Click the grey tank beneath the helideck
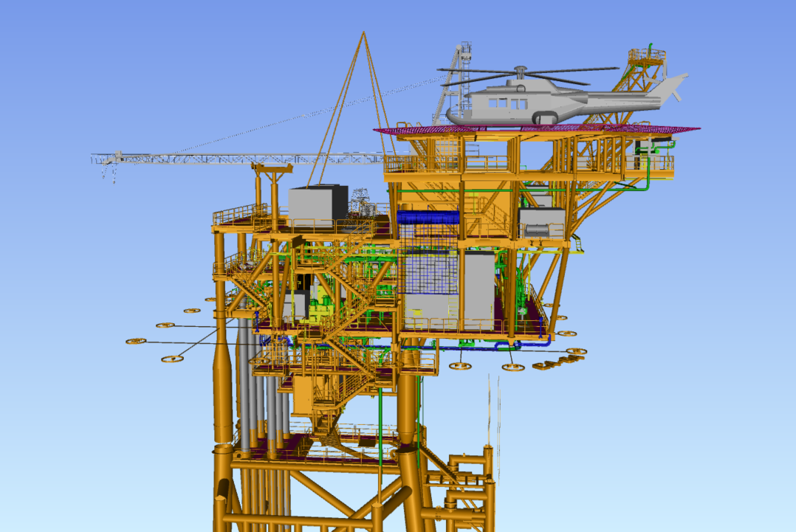796x532 pixels. 541,222
